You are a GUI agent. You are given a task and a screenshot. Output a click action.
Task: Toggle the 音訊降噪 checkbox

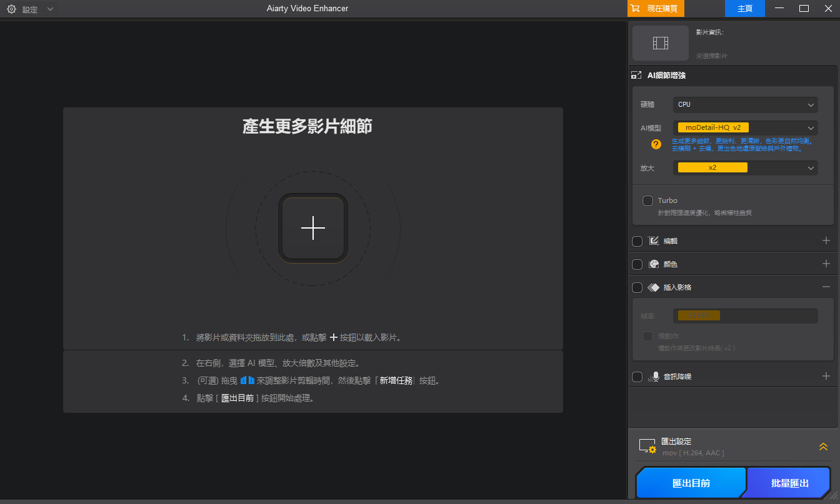point(637,377)
